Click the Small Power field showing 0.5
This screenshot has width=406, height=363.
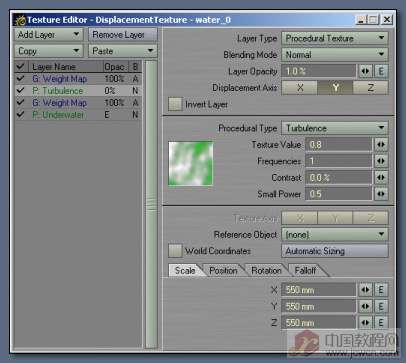pos(339,194)
